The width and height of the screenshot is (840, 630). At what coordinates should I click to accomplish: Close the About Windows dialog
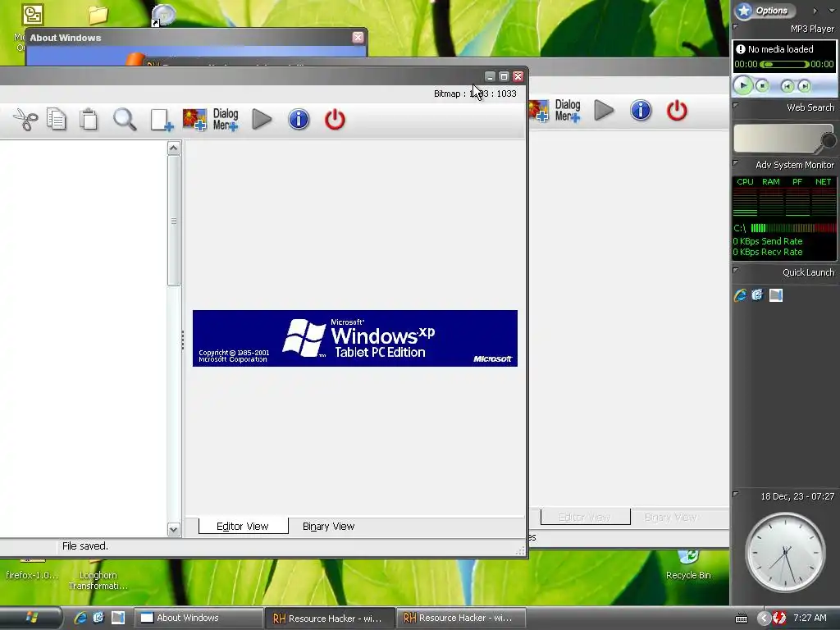(358, 37)
